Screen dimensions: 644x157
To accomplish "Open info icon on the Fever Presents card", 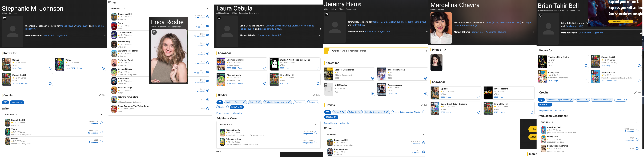I will pos(532,97).
